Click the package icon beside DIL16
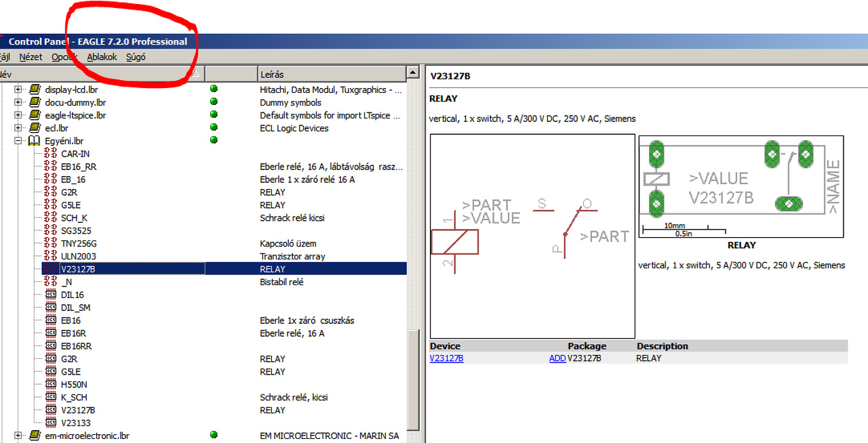This screenshot has width=868, height=443. tap(51, 295)
